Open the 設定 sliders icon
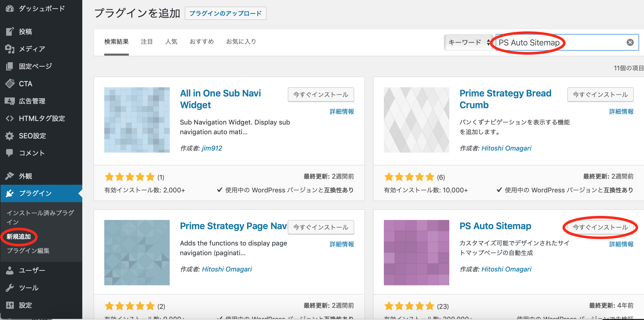The height and width of the screenshot is (320, 644). click(10, 305)
